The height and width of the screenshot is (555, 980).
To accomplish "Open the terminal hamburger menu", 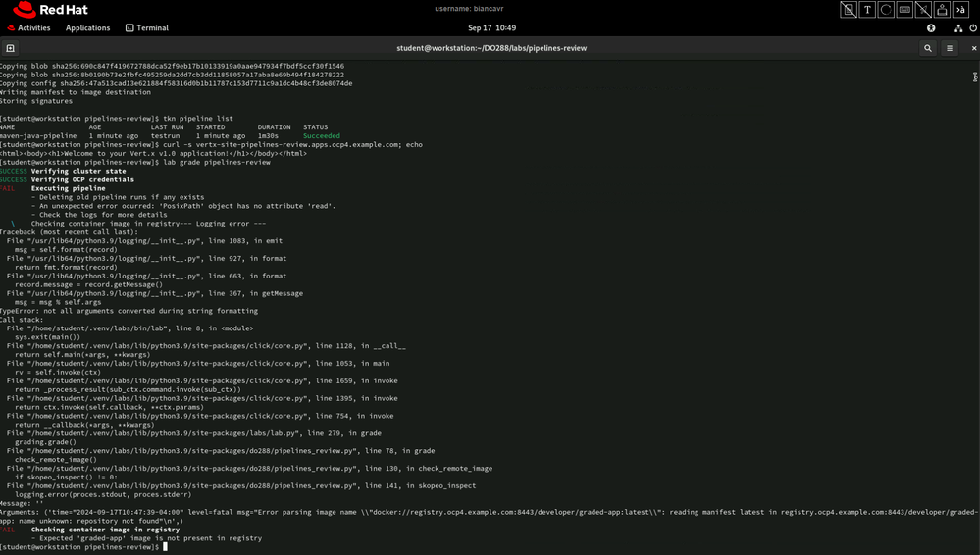I will click(x=950, y=48).
